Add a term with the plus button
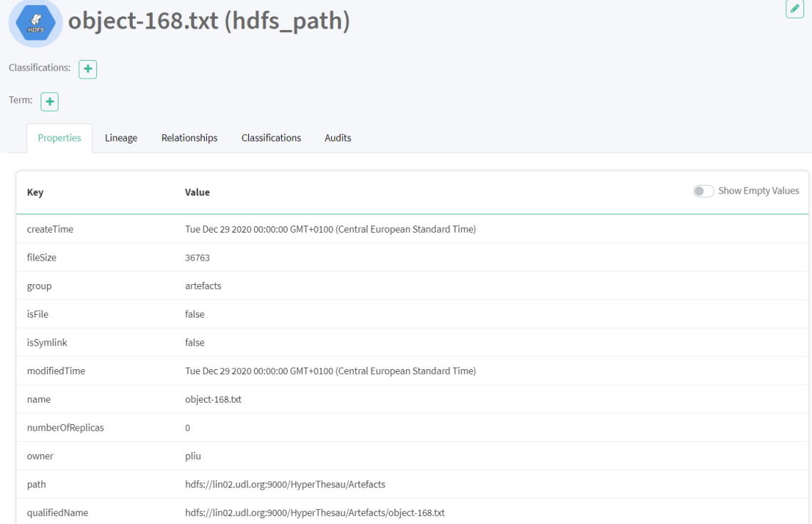 pyautogui.click(x=50, y=102)
